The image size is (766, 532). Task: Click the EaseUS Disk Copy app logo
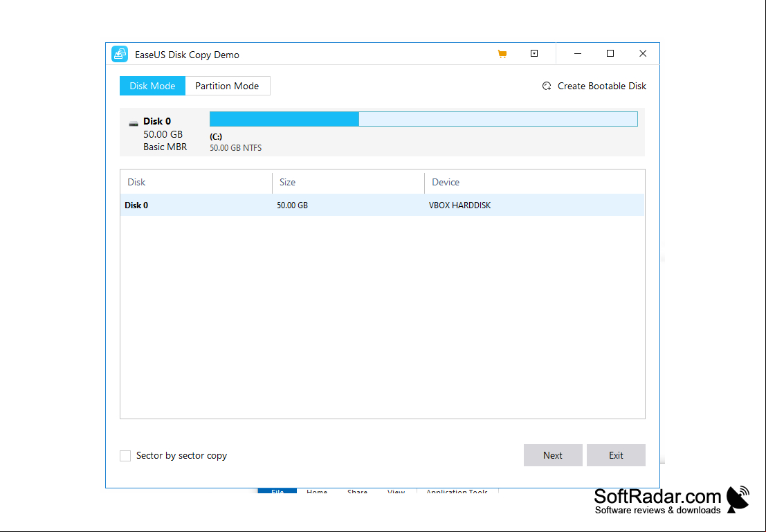pyautogui.click(x=120, y=54)
